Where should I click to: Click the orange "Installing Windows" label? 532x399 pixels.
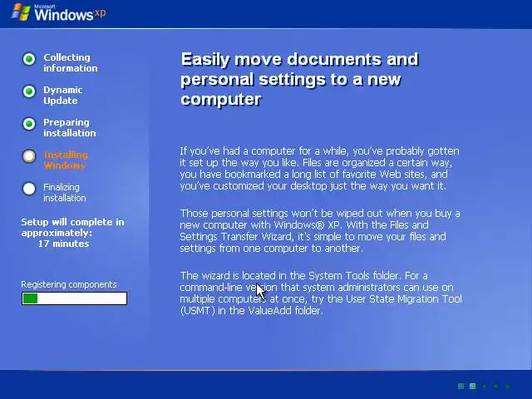click(66, 160)
